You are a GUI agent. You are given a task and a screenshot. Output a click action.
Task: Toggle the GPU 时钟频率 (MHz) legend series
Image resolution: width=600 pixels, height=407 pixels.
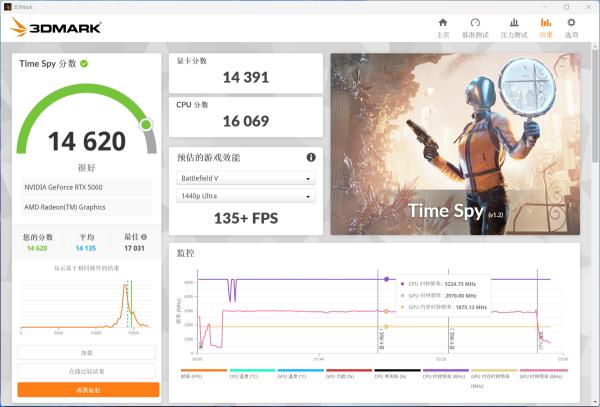[543, 374]
